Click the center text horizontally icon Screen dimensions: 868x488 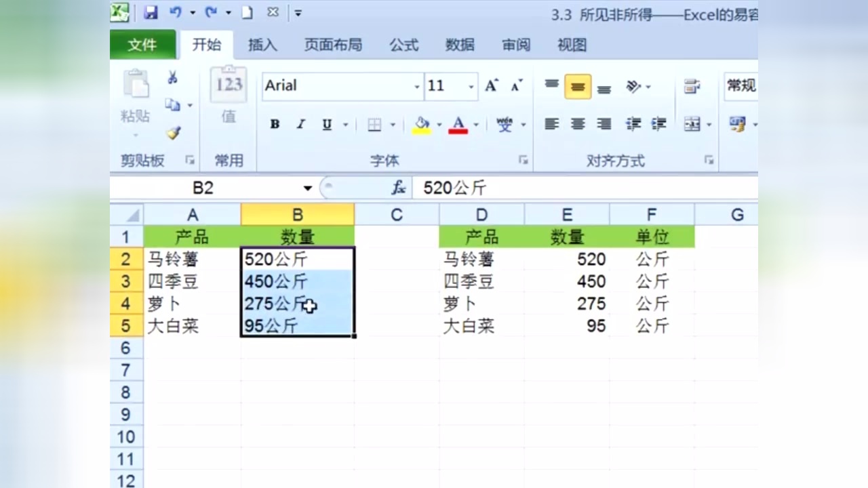point(578,124)
